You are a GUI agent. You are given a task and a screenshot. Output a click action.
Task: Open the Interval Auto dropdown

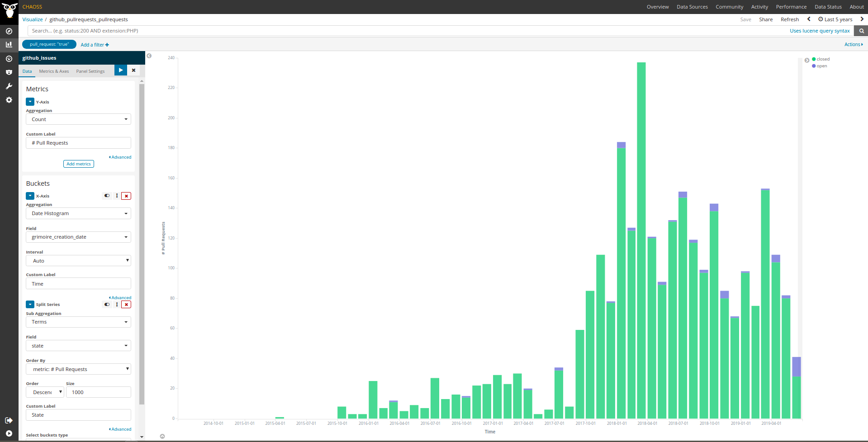point(78,261)
